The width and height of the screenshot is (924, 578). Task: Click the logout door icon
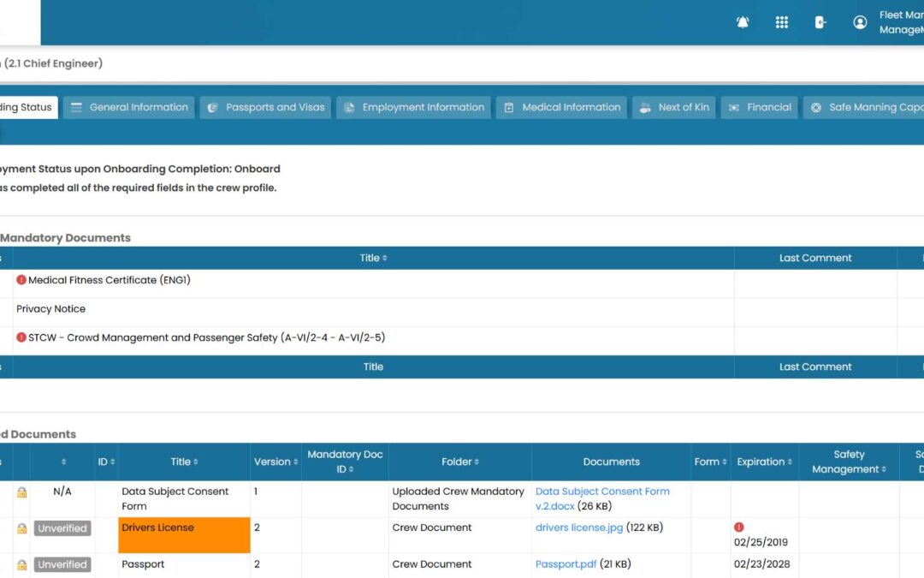[x=820, y=22]
